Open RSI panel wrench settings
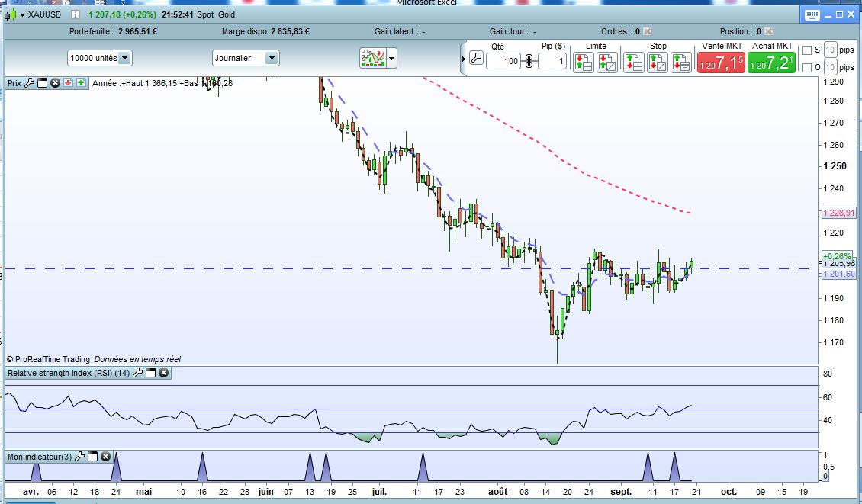Viewport: 862px width, 504px height. pyautogui.click(x=137, y=373)
